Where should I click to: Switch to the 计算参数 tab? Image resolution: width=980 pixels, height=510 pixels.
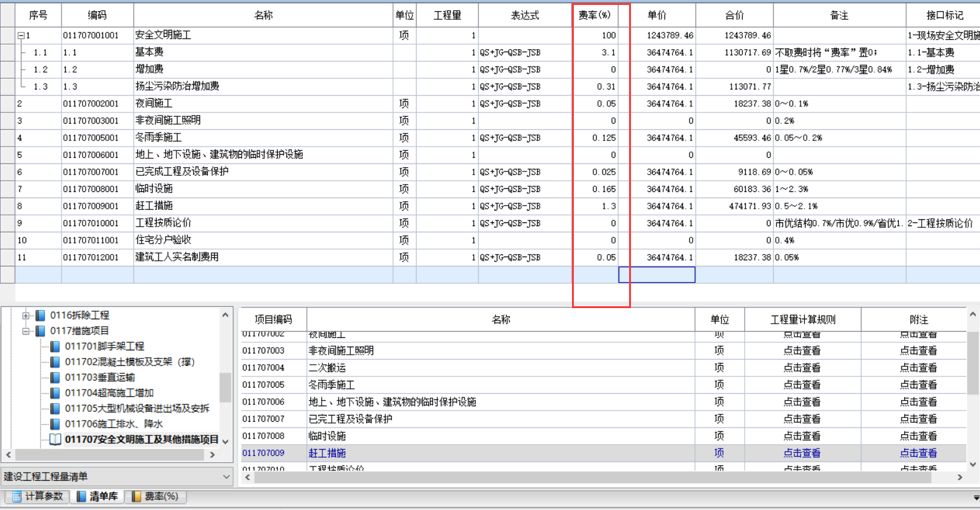[x=37, y=496]
